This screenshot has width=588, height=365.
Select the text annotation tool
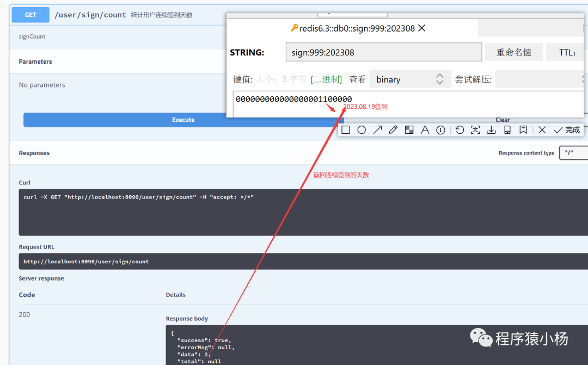click(x=425, y=130)
